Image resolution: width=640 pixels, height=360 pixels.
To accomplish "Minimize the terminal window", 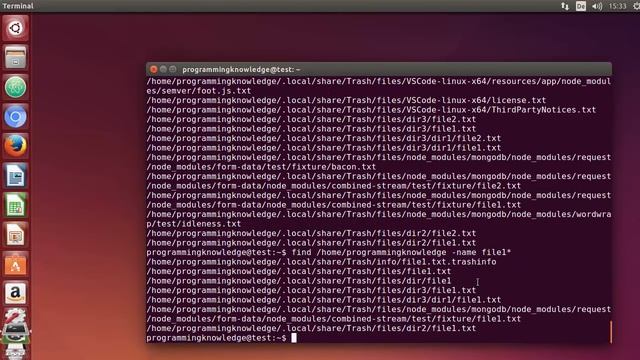I will click(x=163, y=69).
